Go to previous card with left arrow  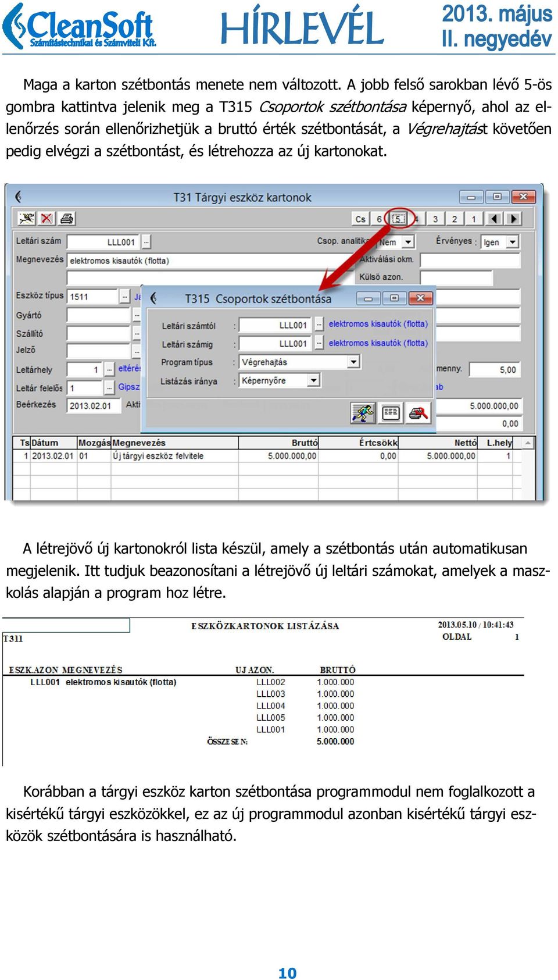494,219
